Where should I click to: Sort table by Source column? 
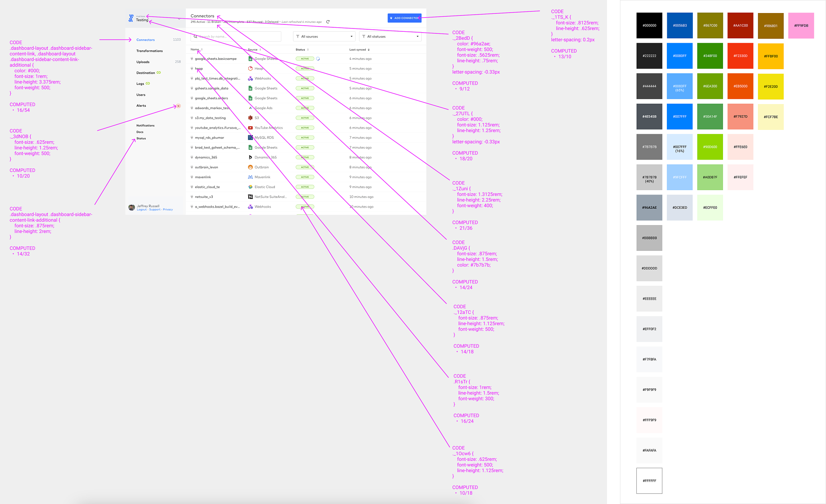[x=254, y=50]
